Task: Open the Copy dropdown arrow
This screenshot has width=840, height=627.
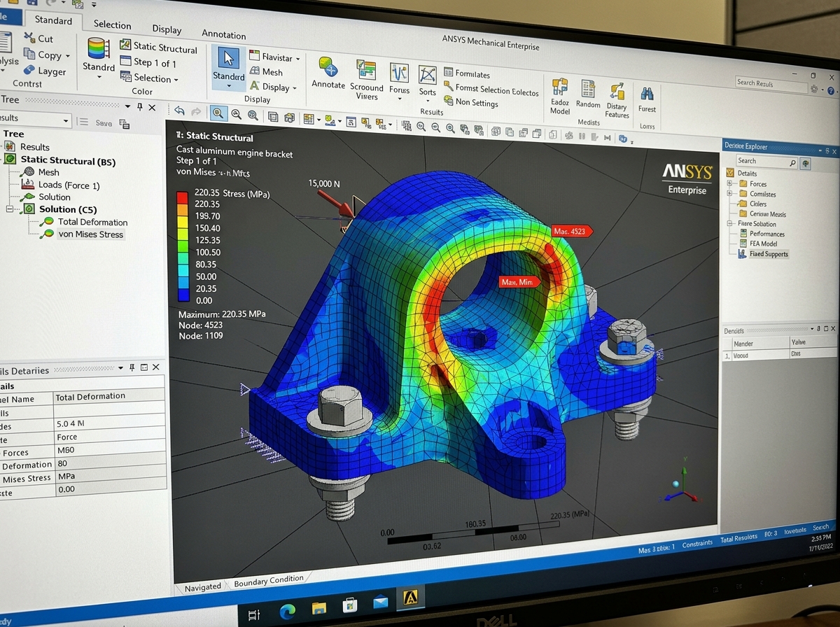Action: pos(68,56)
